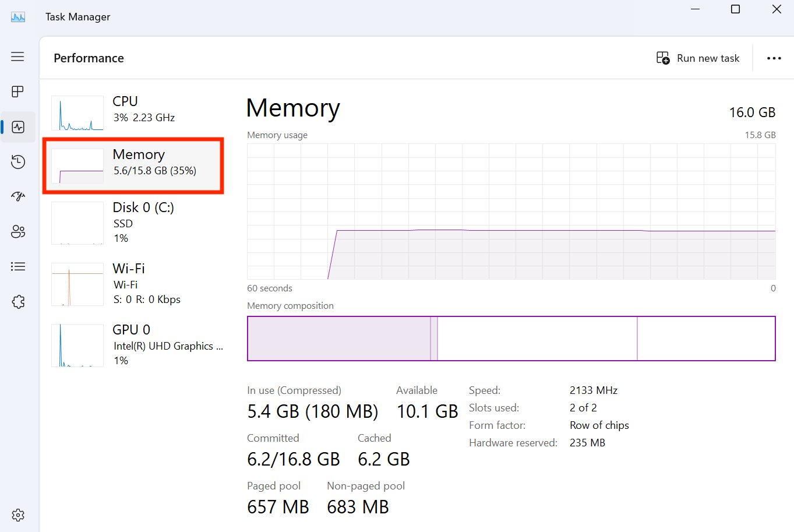The height and width of the screenshot is (532, 794).
Task: Click the GPU 0 graph thumbnail
Action: pos(77,345)
